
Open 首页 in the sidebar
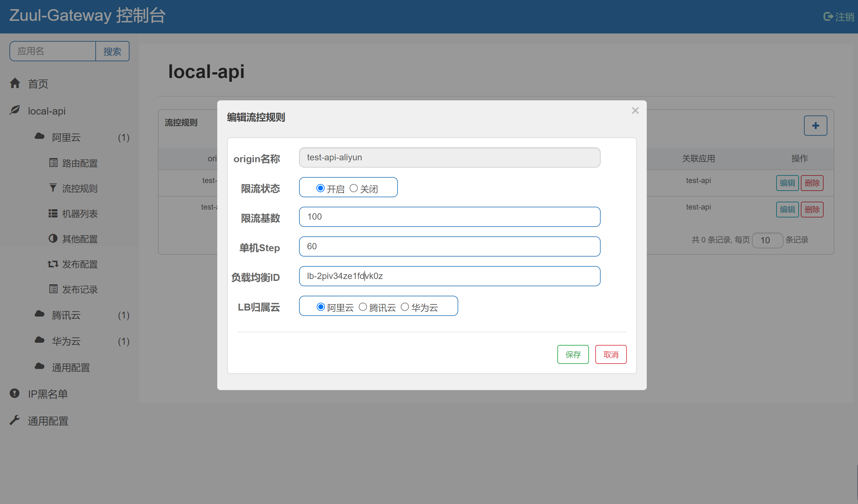(x=38, y=84)
